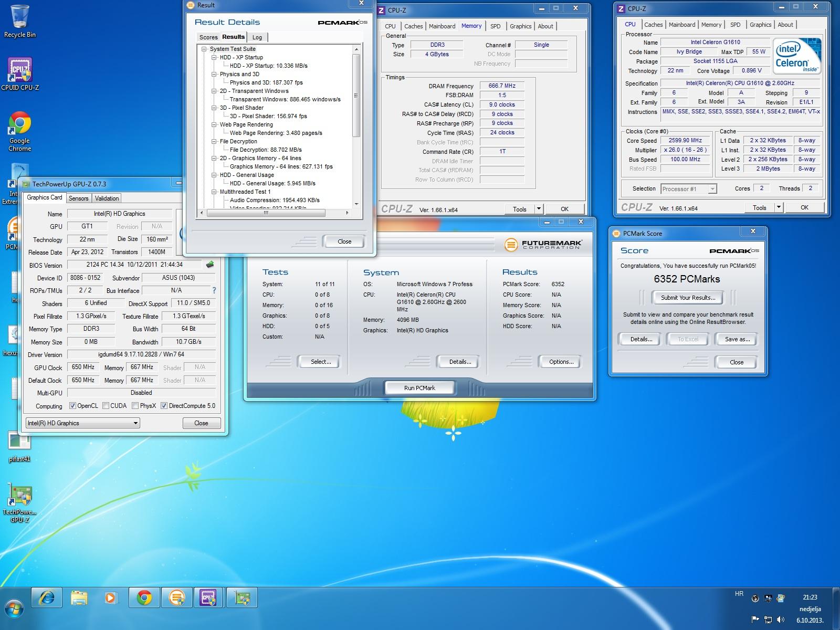The height and width of the screenshot is (630, 840).
Task: Open Mainboard tab in CPU-Z CPU window
Action: pos(682,25)
